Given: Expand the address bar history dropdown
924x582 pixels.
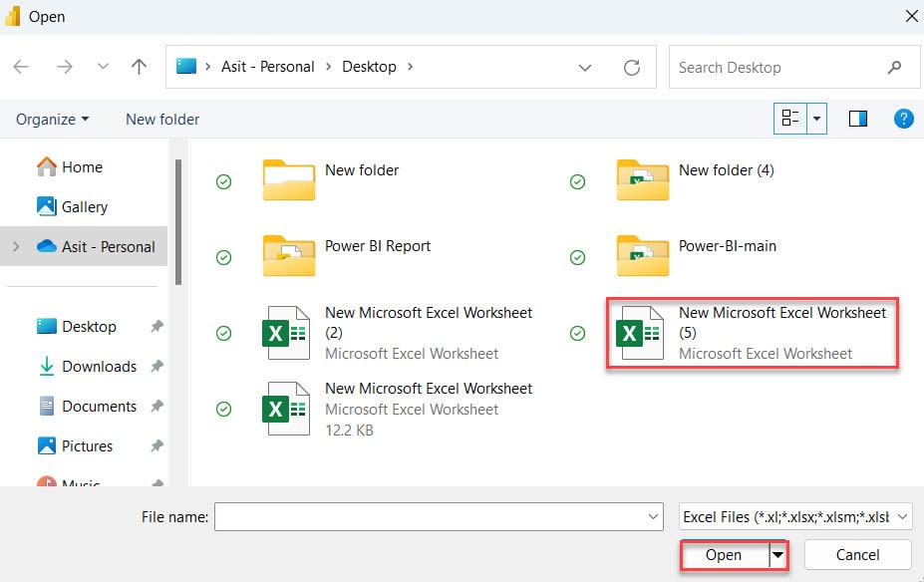Looking at the screenshot, I should (584, 68).
